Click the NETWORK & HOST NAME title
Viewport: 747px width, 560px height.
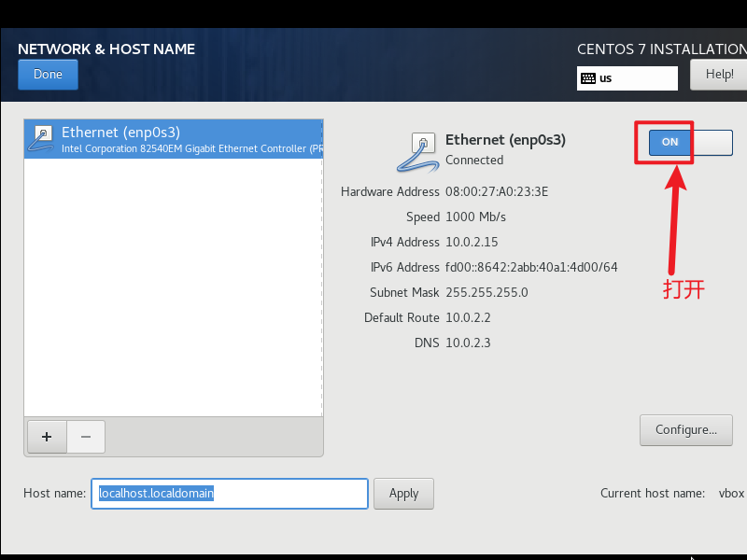coord(106,49)
